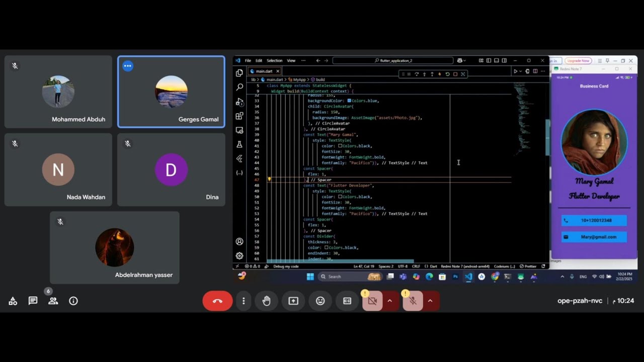Open the chat messages panel

coord(33,301)
